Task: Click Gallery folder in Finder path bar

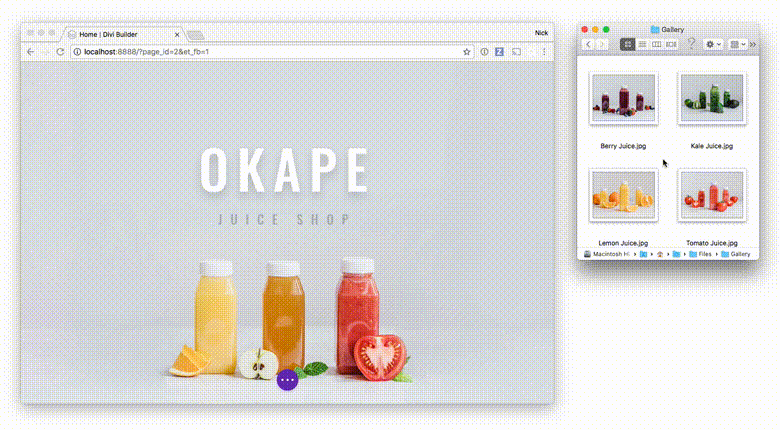Action: (736, 254)
